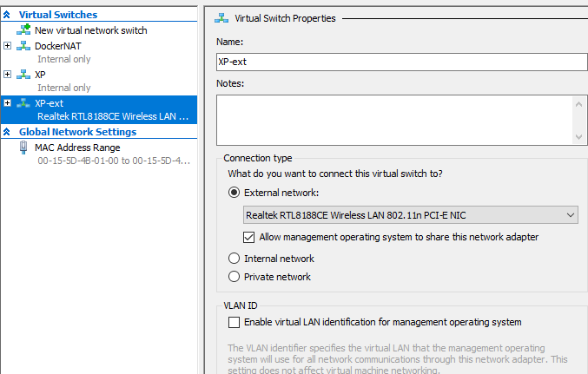Click the DockerNAT switch icon
This screenshot has height=374, width=588.
(x=23, y=46)
